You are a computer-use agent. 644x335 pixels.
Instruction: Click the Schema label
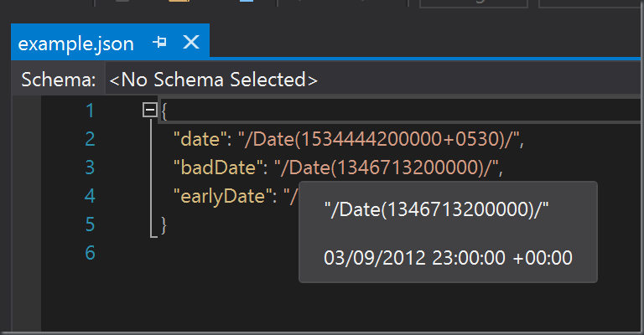pos(58,80)
